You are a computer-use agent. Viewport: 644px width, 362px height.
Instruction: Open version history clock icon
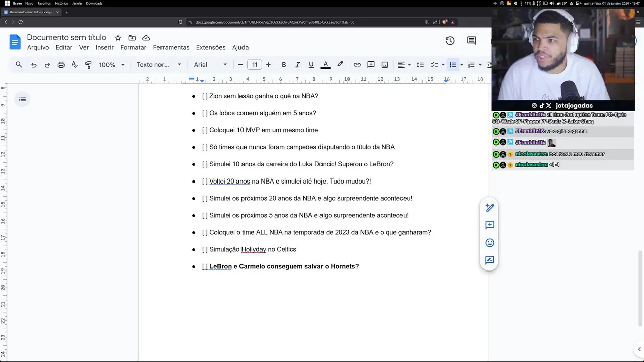[x=450, y=41]
